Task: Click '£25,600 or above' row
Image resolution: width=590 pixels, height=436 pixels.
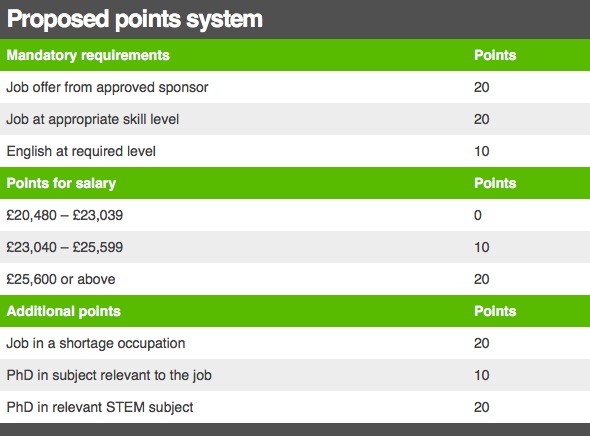Action: [x=295, y=279]
